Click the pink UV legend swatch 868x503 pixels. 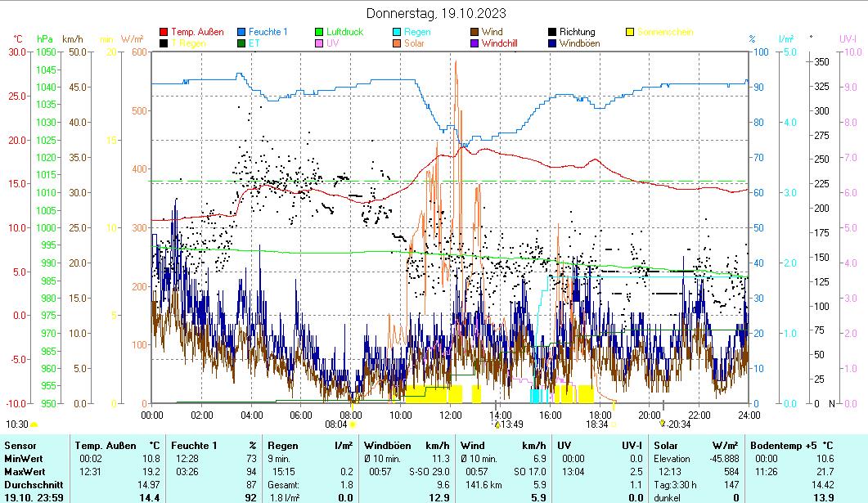[319, 43]
